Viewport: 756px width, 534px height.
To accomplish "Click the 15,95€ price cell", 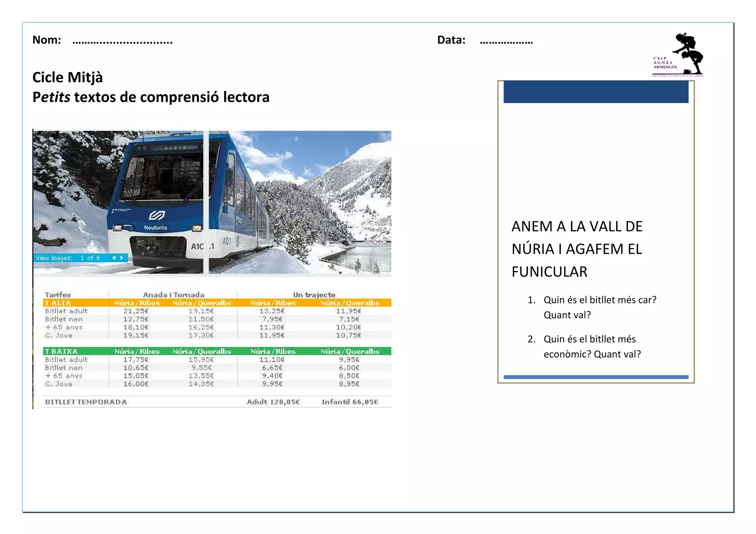I will coord(201,359).
